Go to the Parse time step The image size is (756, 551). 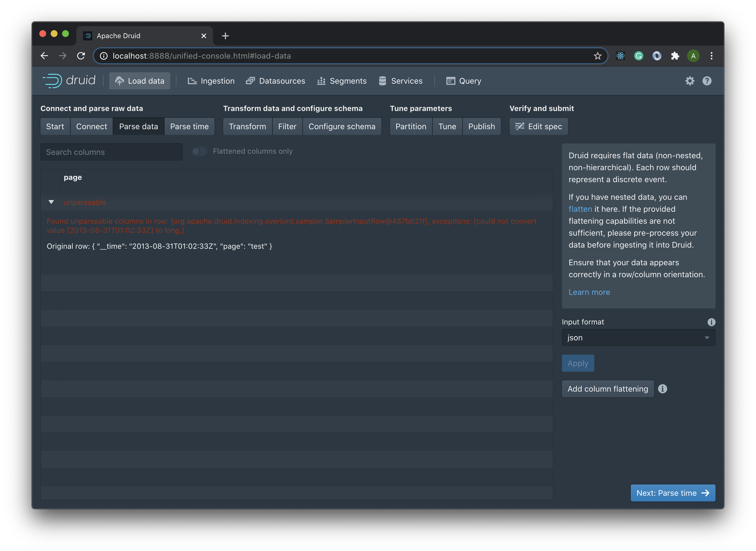189,126
